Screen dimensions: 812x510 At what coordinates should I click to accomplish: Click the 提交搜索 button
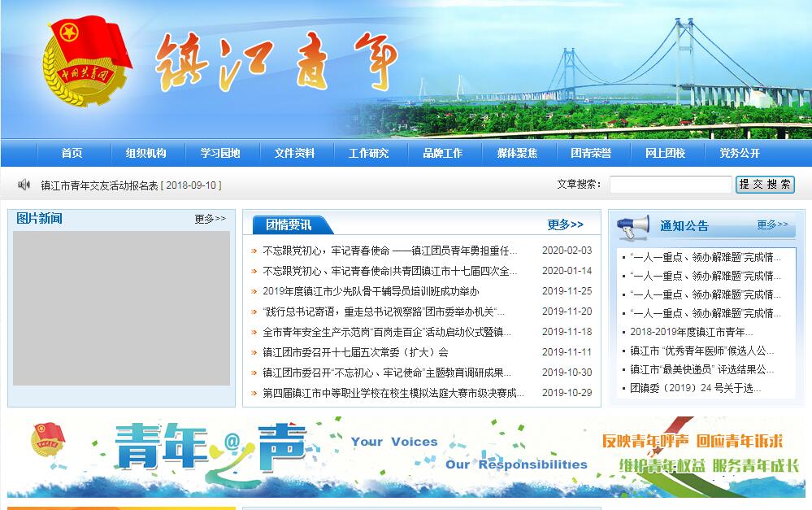pyautogui.click(x=765, y=185)
